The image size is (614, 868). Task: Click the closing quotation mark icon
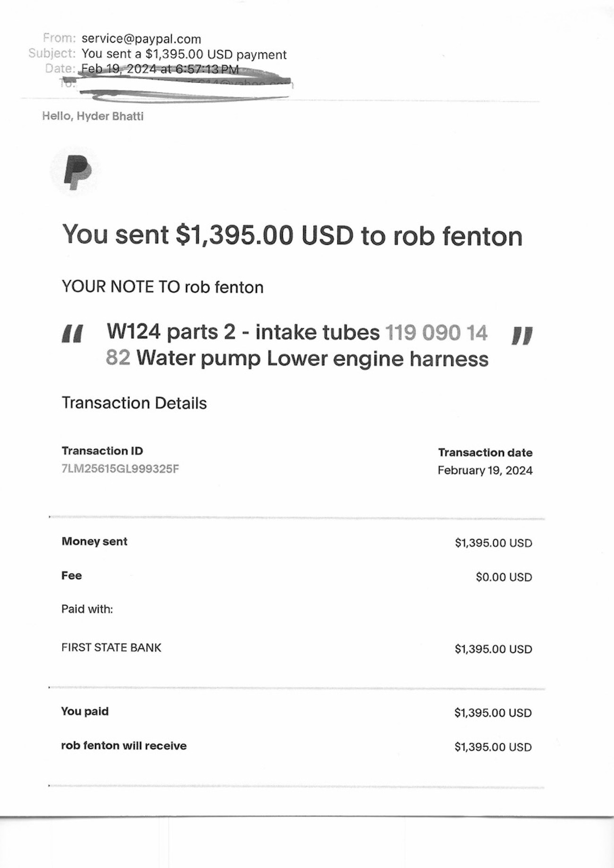[522, 335]
